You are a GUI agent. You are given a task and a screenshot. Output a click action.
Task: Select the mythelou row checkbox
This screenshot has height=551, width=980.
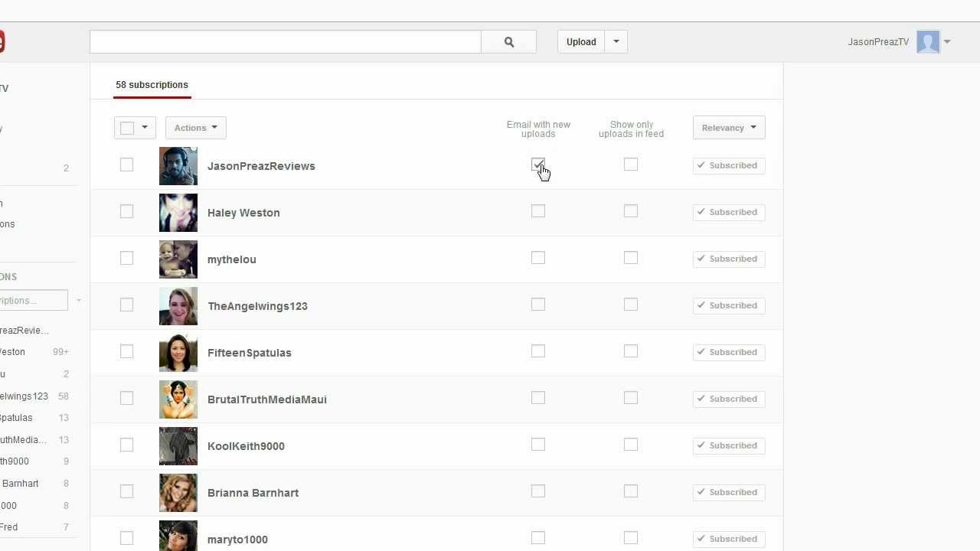(x=127, y=258)
